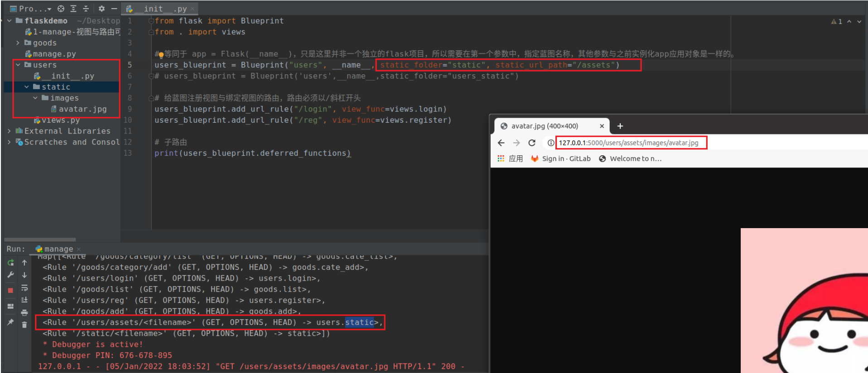Select the static folder row
This screenshot has height=373, width=868.
point(62,87)
